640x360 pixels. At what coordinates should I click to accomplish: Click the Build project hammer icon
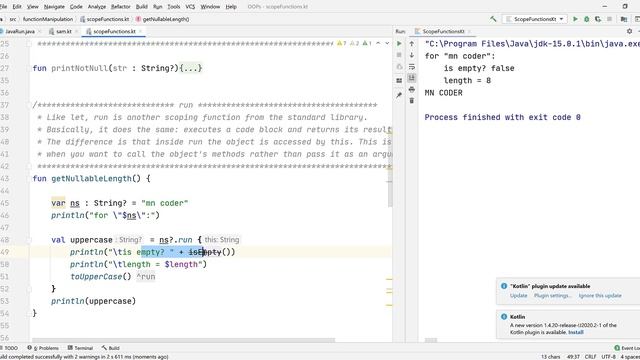[493, 19]
